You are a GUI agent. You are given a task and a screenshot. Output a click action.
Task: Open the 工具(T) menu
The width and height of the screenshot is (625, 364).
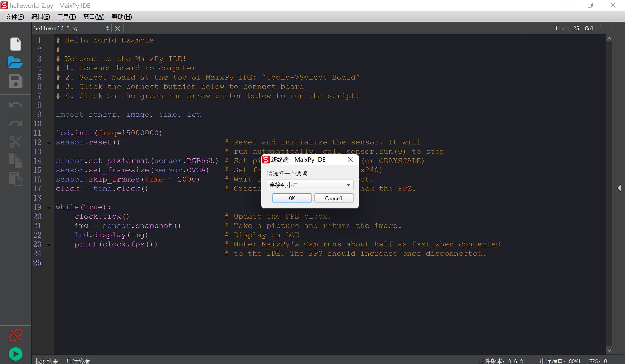66,17
